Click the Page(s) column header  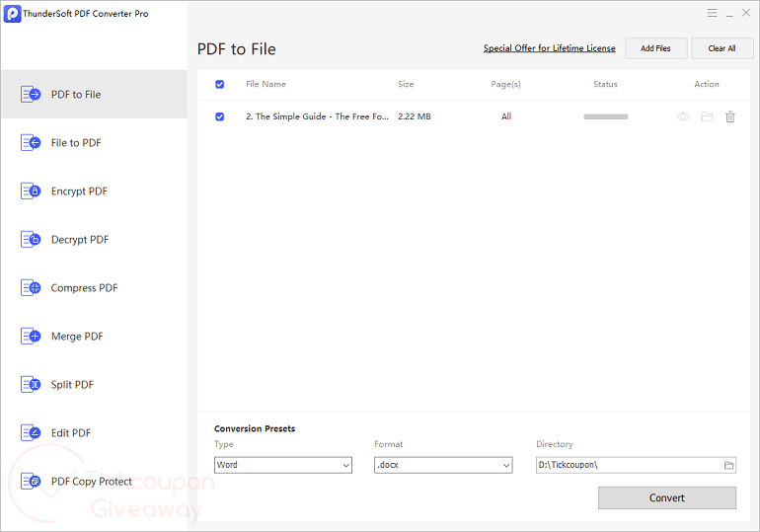click(505, 84)
